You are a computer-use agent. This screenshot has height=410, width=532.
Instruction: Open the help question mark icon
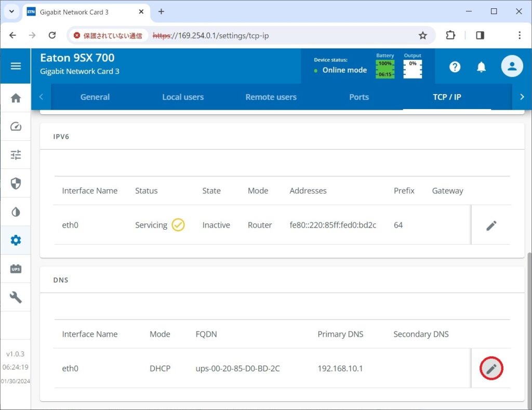click(455, 67)
